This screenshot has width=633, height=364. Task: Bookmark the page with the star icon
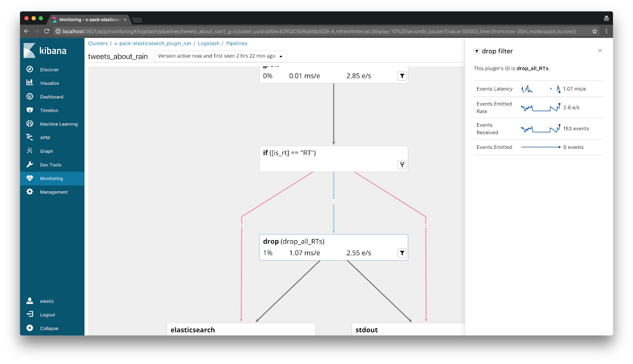coord(594,31)
